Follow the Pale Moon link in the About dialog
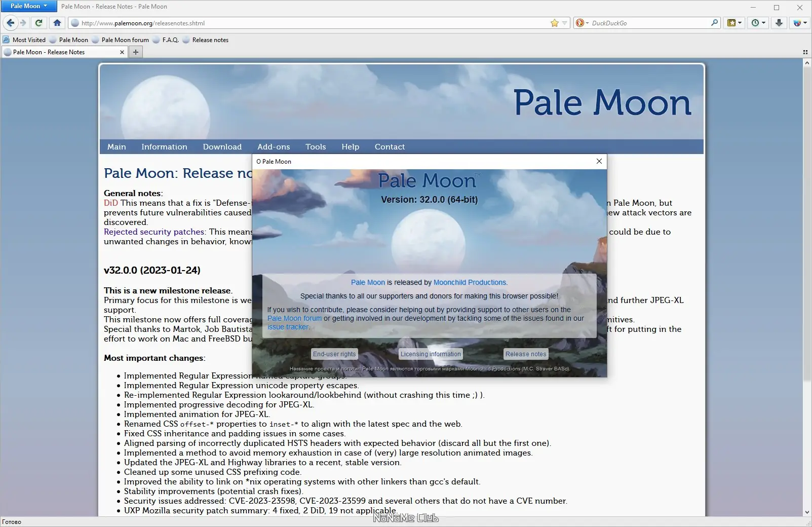The width and height of the screenshot is (812, 527). pyautogui.click(x=368, y=283)
